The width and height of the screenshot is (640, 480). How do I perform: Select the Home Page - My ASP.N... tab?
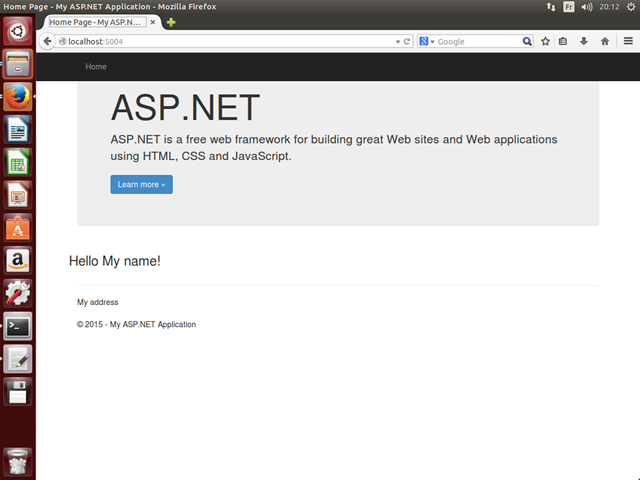click(x=97, y=22)
